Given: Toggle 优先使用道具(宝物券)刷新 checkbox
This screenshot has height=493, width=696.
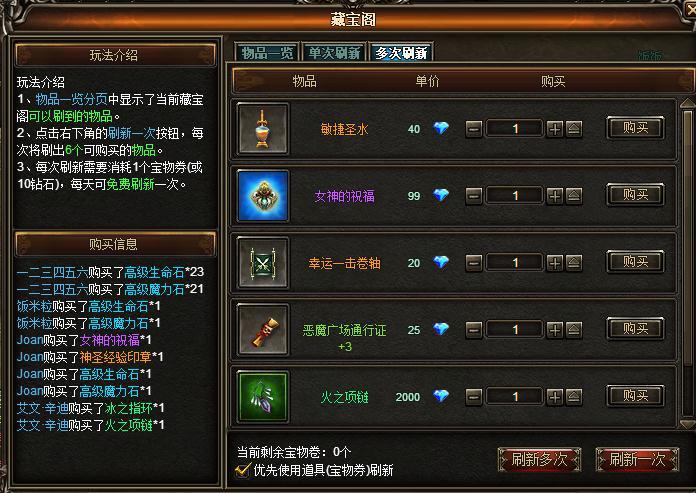Looking at the screenshot, I should tap(243, 470).
